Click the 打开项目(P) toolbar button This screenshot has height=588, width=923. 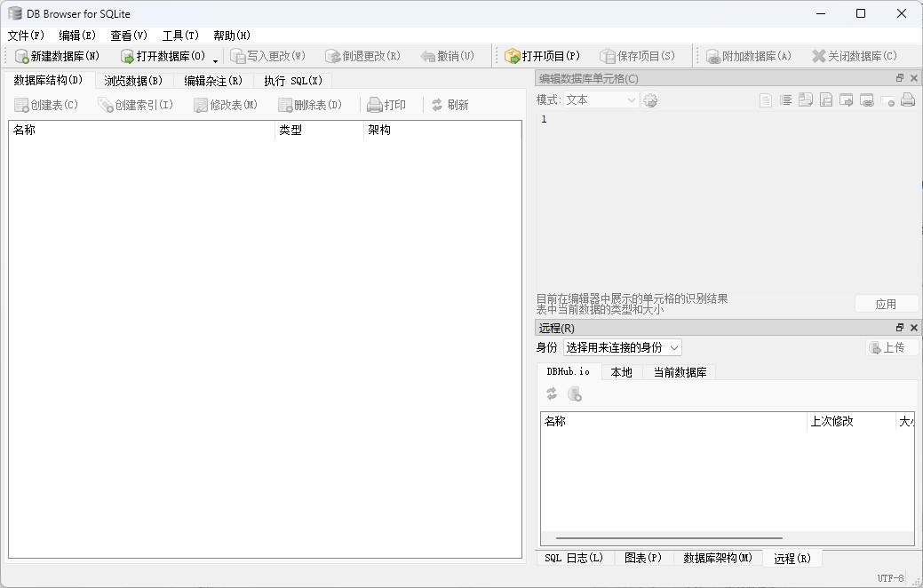542,56
